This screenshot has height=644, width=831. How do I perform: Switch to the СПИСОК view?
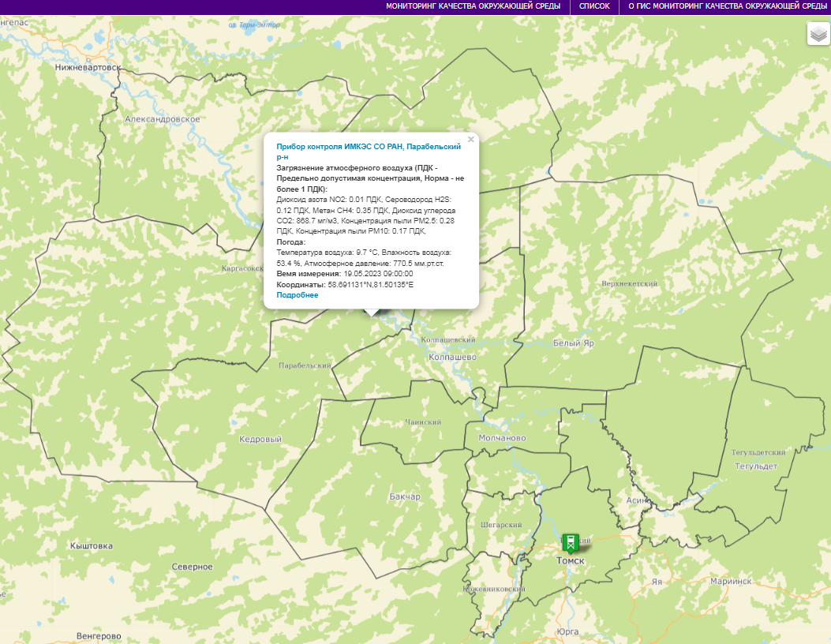[x=594, y=6]
